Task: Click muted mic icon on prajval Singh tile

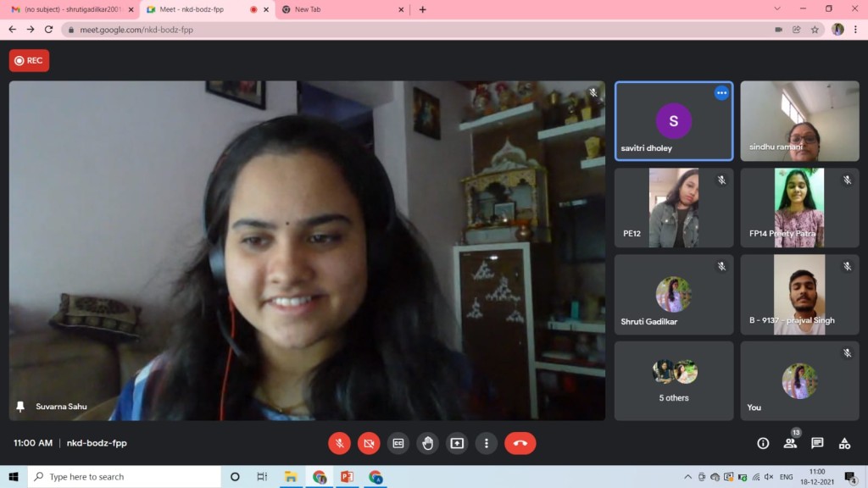Action: pyautogui.click(x=847, y=267)
